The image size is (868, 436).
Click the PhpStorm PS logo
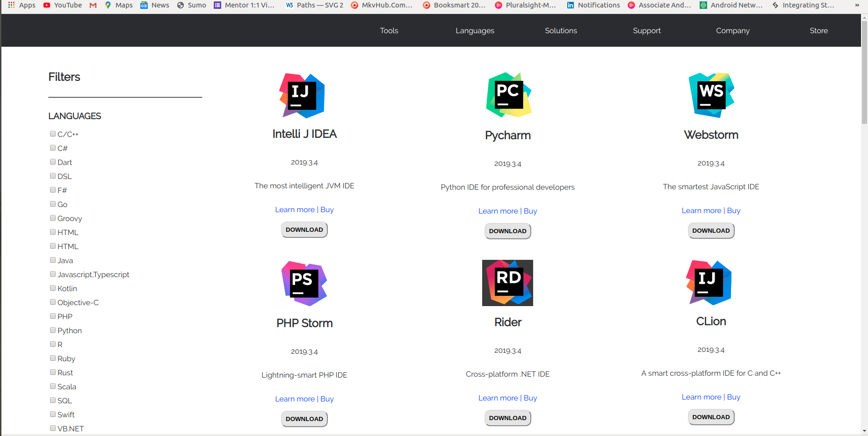pyautogui.click(x=304, y=284)
